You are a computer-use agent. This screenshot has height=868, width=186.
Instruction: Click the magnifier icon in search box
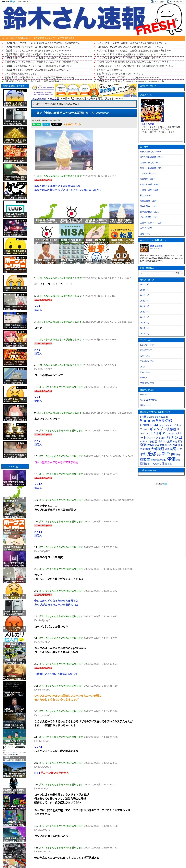(x=142, y=273)
